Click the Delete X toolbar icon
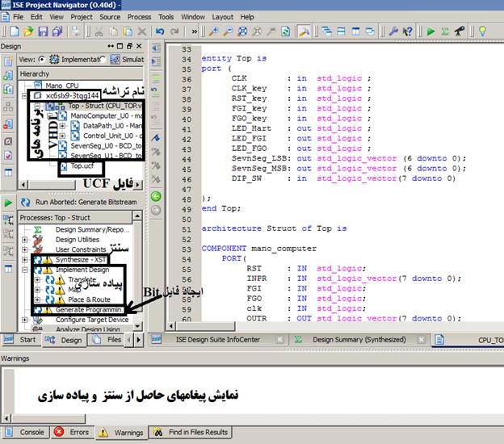 point(142,31)
